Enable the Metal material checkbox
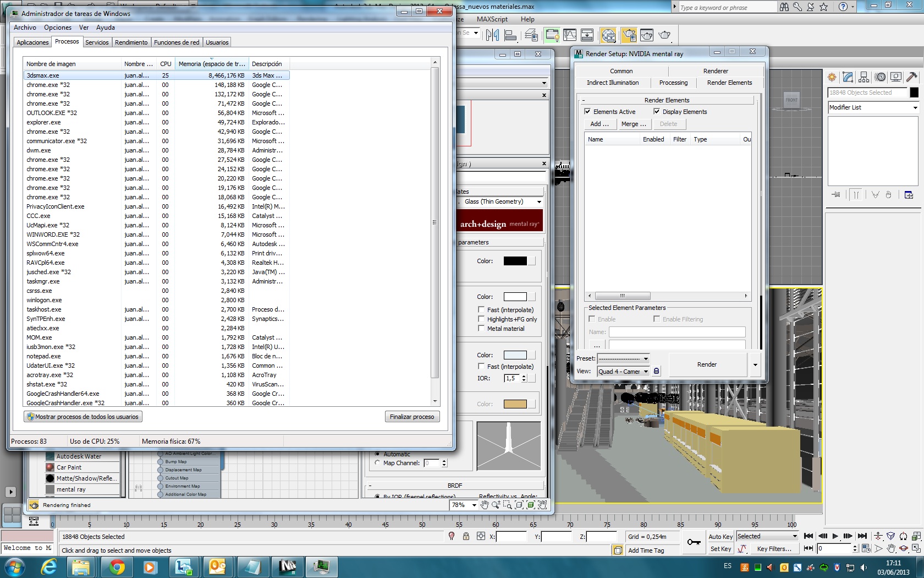This screenshot has height=578, width=924. 481,329
